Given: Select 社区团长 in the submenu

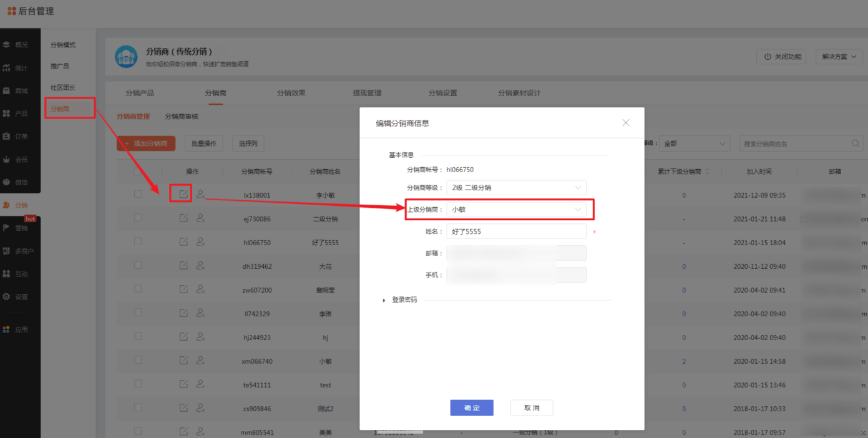Looking at the screenshot, I should (63, 87).
